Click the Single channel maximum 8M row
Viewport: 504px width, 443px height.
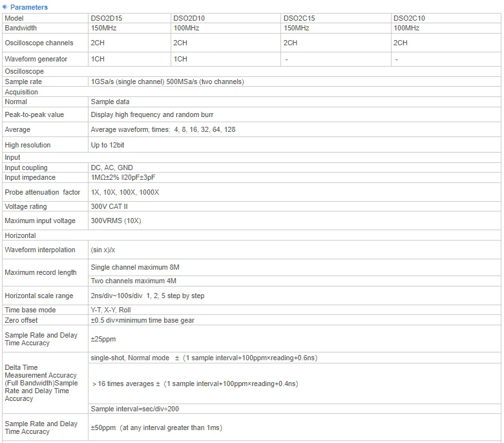295,267
